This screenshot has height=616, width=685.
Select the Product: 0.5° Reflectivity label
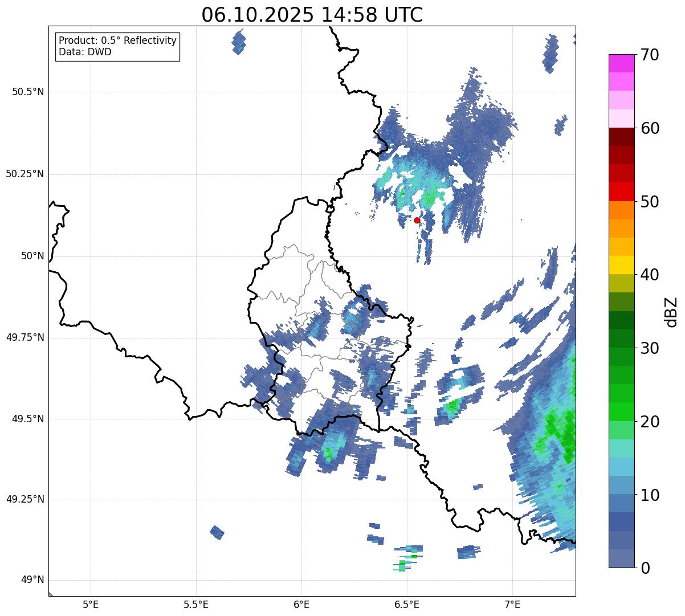(118, 41)
